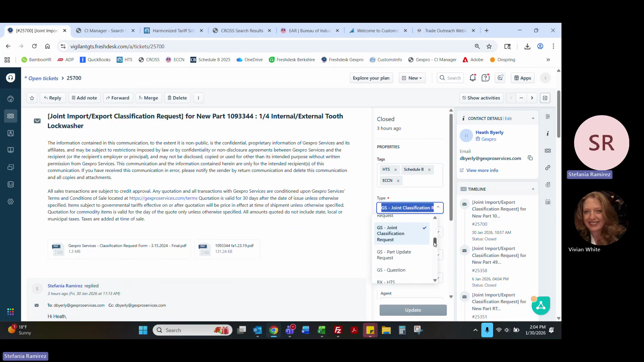The width and height of the screenshot is (644, 362).
Task: Open the more actions three-dot menu
Action: coord(199,98)
